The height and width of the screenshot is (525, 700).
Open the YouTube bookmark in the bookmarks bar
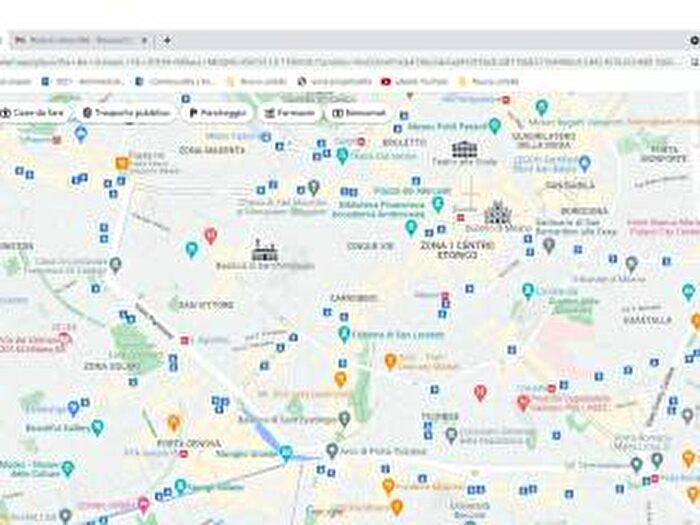(410, 81)
